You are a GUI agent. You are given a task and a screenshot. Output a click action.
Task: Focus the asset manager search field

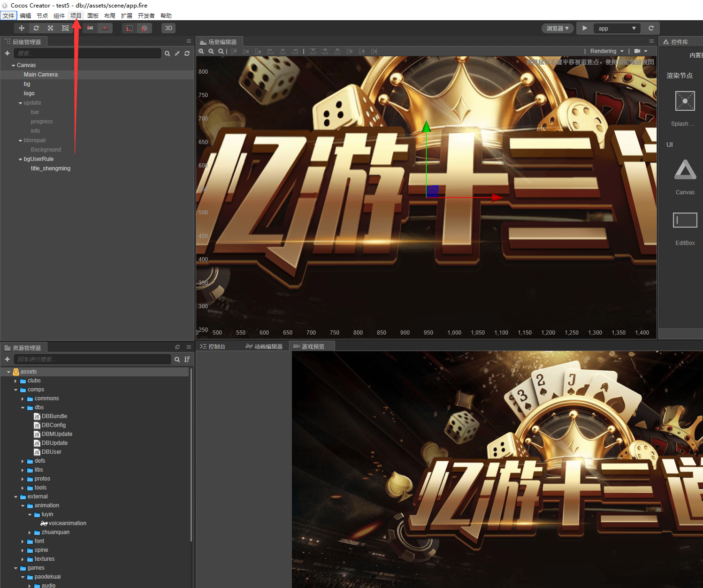pyautogui.click(x=92, y=359)
